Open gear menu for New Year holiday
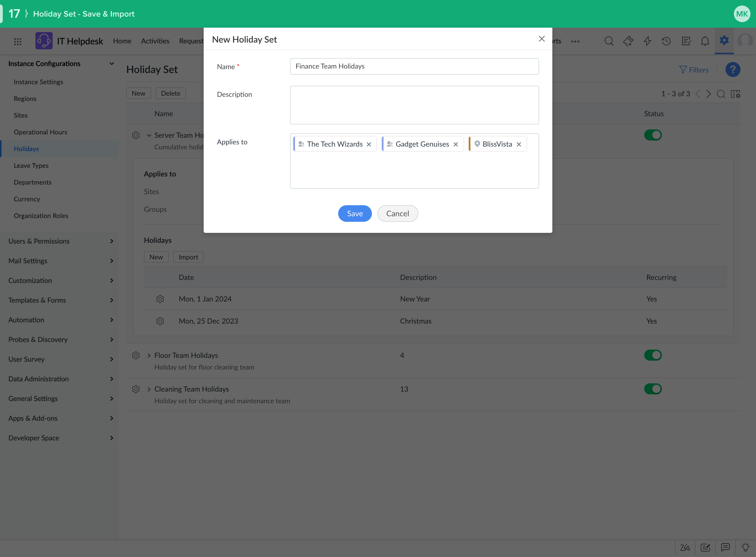The width and height of the screenshot is (756, 557). pyautogui.click(x=160, y=299)
